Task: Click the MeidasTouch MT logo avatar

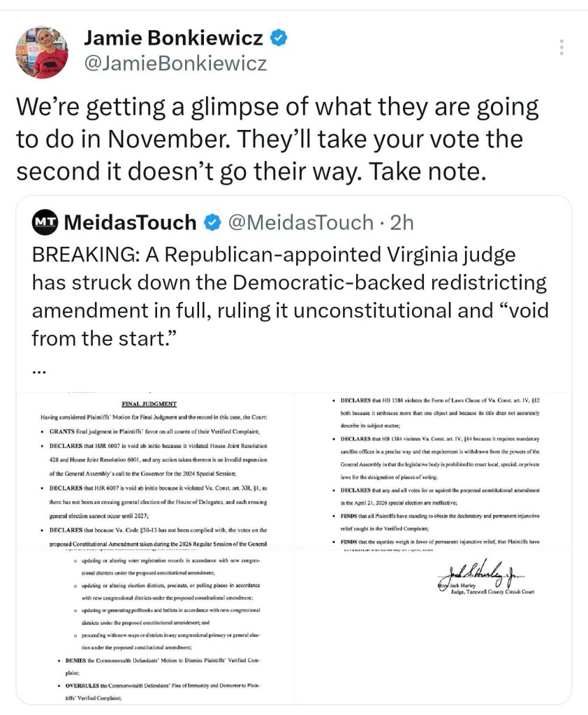Action: 45,222
